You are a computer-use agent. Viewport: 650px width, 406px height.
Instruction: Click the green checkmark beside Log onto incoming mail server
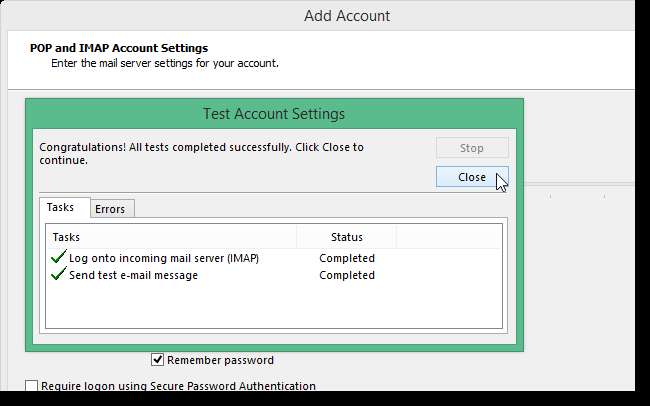58,257
